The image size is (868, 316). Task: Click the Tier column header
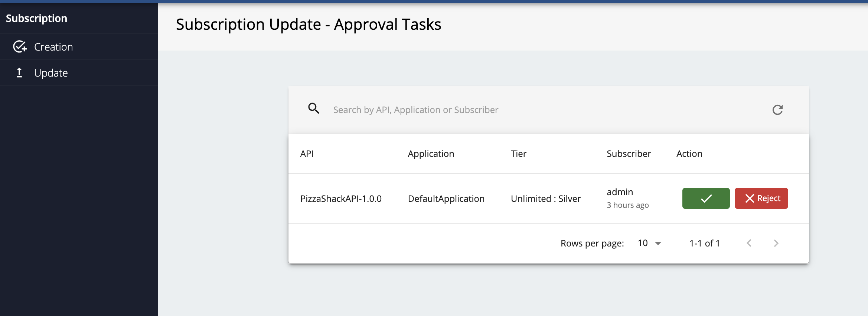(518, 154)
